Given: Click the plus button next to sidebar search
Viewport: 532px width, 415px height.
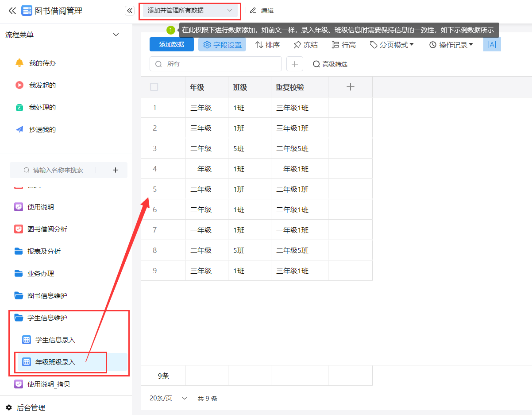Looking at the screenshot, I should (116, 170).
